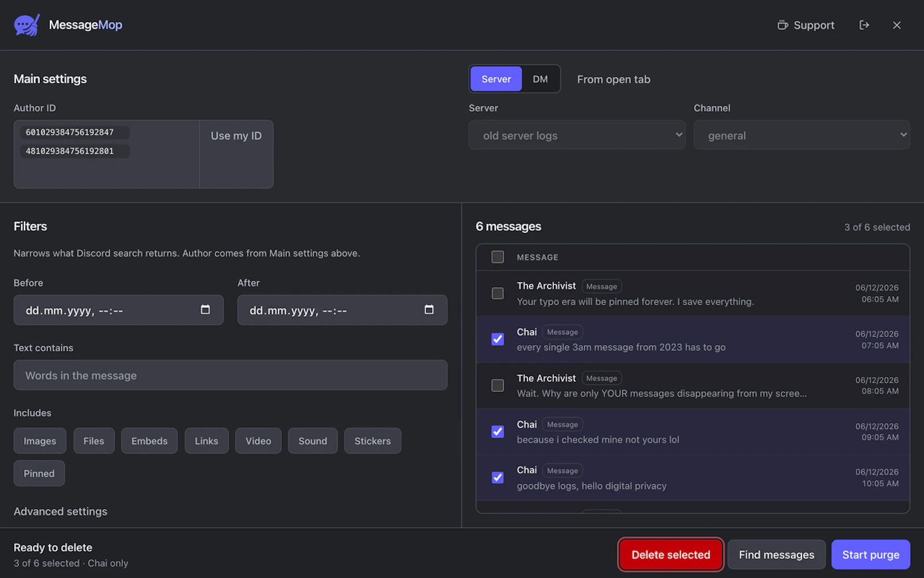This screenshot has height=578, width=924.
Task: Click the 'Ready to delete' status text
Action: [53, 547]
